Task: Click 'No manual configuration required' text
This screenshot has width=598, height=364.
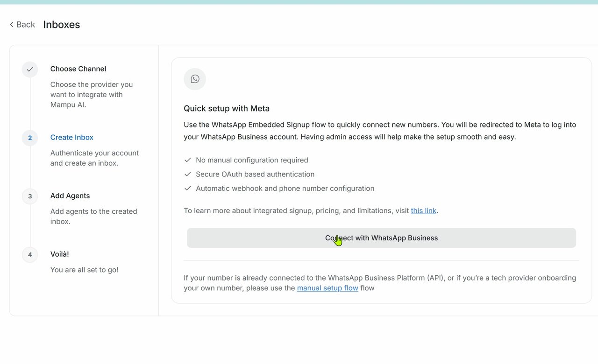Action: [x=252, y=160]
